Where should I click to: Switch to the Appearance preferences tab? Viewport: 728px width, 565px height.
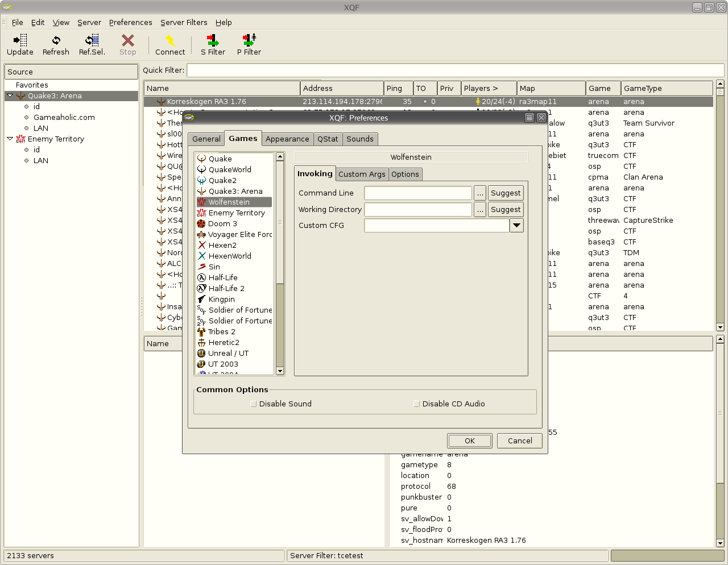[287, 139]
